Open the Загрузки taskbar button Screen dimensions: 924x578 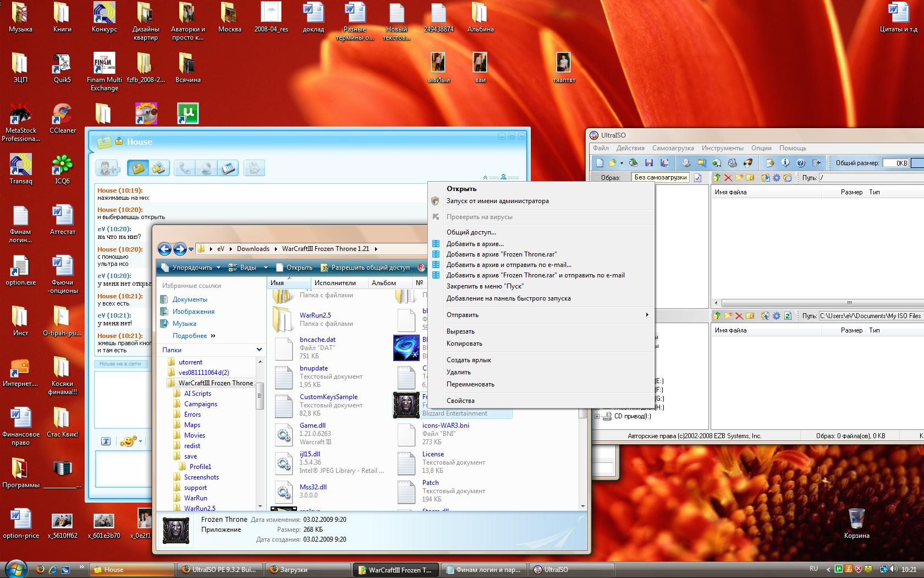pos(307,570)
